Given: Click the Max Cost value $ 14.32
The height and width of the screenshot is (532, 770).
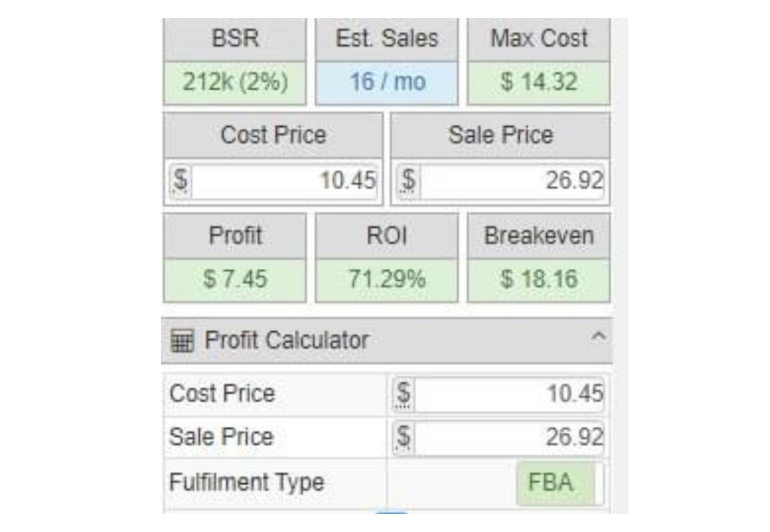Looking at the screenshot, I should point(538,82).
